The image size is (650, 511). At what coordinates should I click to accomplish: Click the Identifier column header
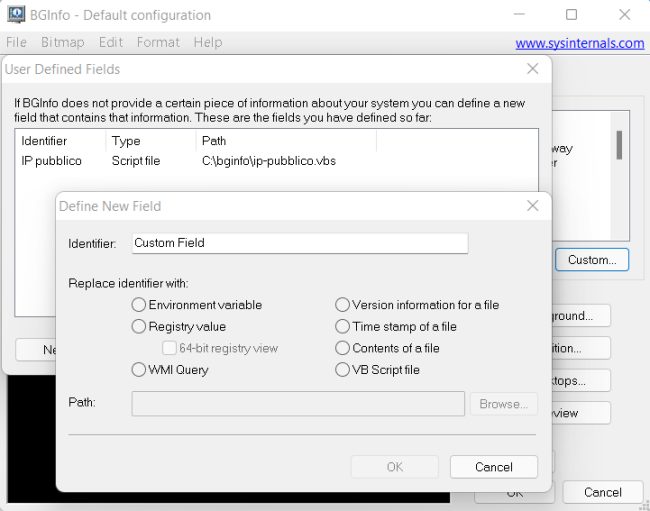(x=44, y=142)
